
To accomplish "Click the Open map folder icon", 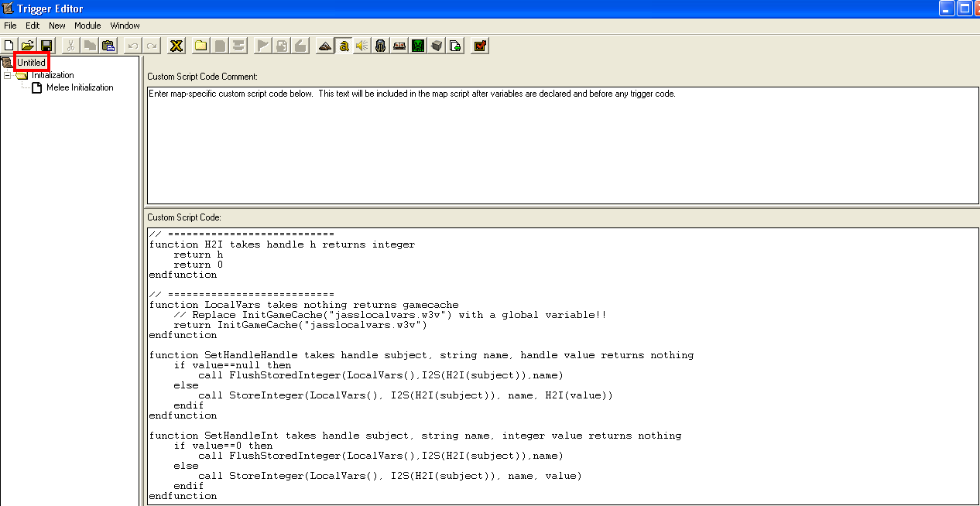I will 28,46.
